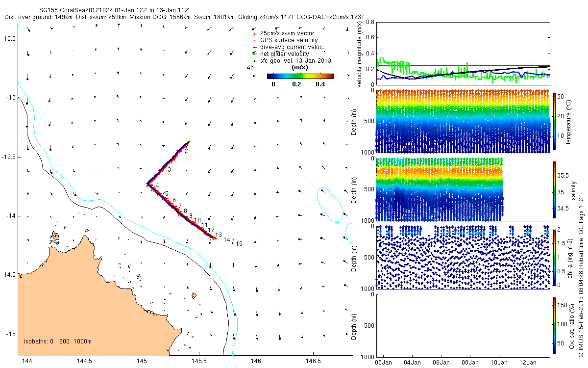Click the map longitude label '145.5'

(198, 361)
